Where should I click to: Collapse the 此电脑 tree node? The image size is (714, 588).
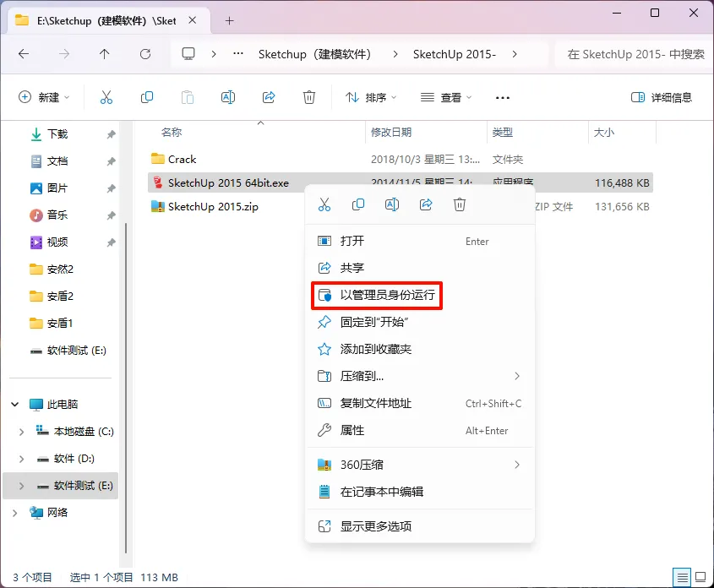(x=14, y=405)
